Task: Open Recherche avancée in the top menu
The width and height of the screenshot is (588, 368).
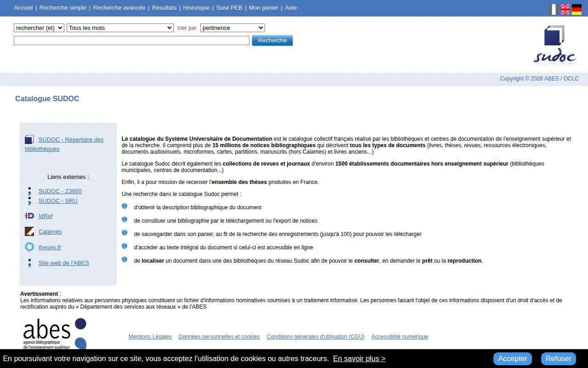Action: click(119, 8)
